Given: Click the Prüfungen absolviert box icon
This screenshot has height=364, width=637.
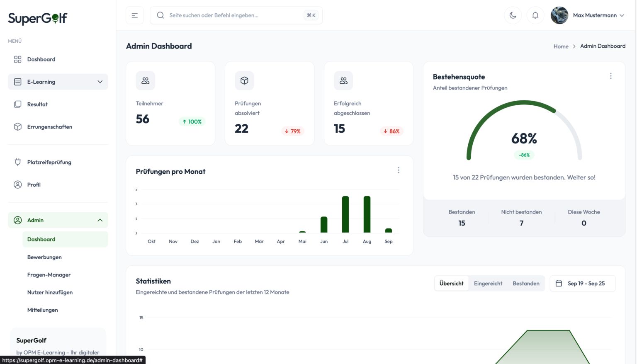Looking at the screenshot, I should click(x=244, y=80).
